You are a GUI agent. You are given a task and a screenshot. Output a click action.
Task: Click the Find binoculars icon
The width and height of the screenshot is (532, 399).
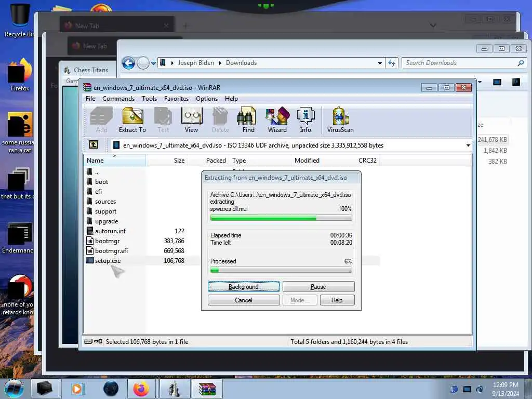[x=248, y=120]
